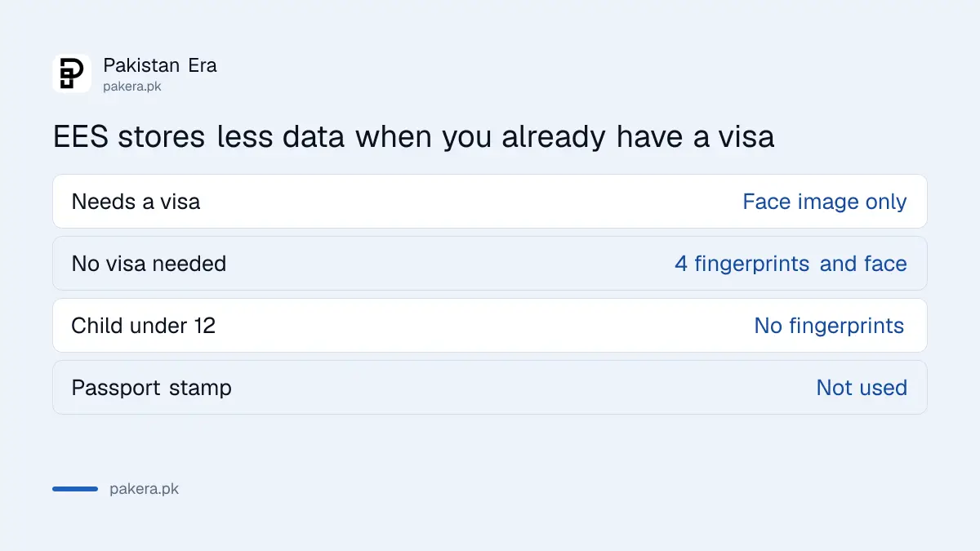
Task: Click the word 'Era' in the brand title
Action: pos(203,65)
